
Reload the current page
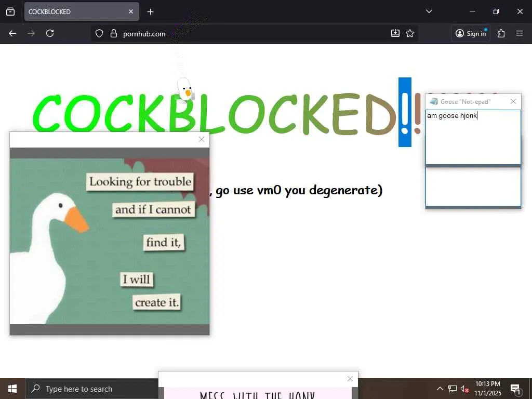50,33
